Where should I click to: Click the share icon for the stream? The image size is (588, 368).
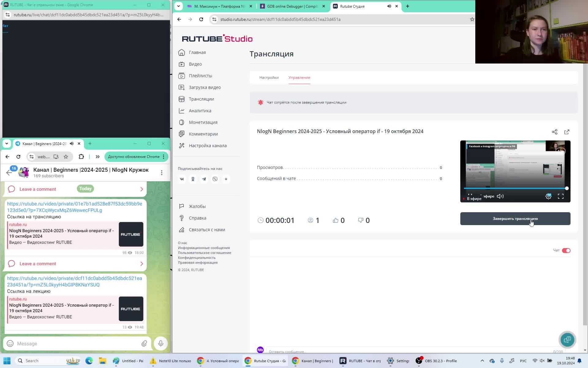pos(555,132)
